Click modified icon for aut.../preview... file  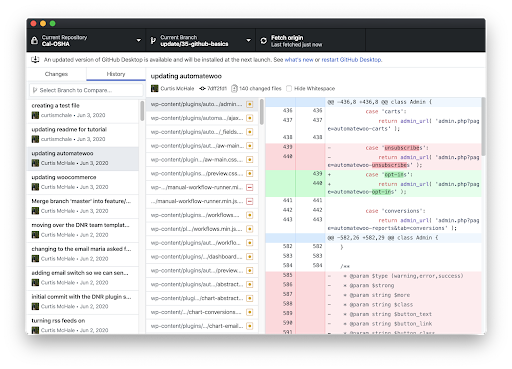[x=249, y=270]
